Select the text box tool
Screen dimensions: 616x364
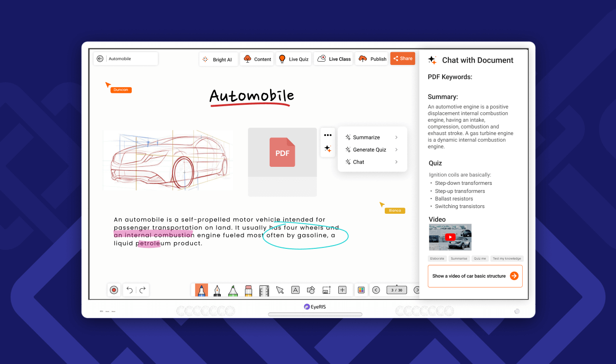tap(295, 290)
